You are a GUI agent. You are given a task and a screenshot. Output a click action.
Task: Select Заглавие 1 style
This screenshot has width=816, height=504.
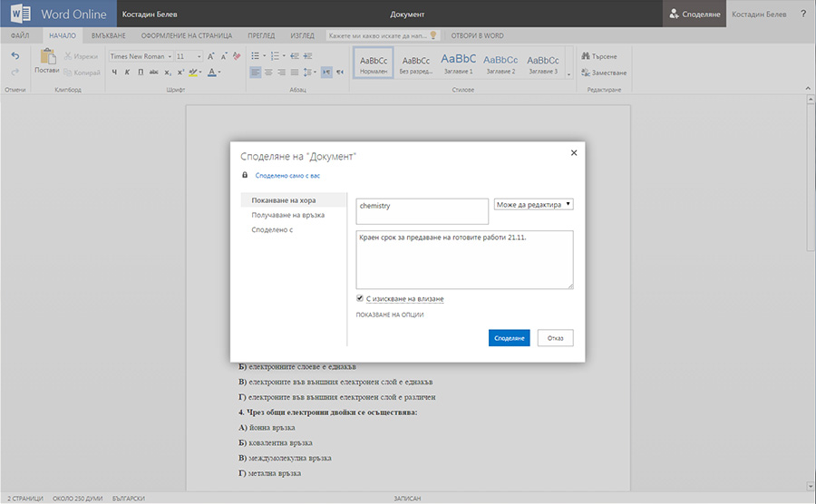[x=459, y=63]
